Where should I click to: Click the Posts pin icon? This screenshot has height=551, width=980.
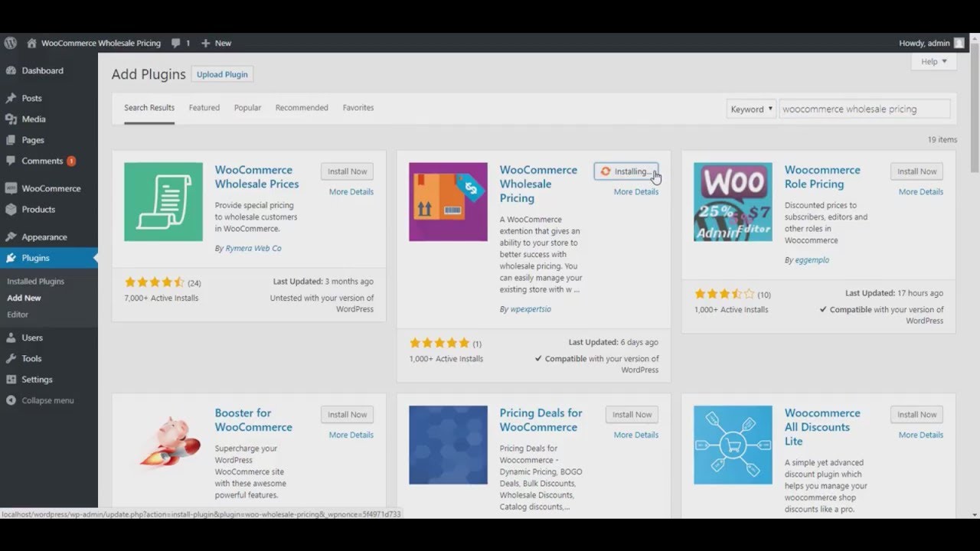click(x=11, y=98)
